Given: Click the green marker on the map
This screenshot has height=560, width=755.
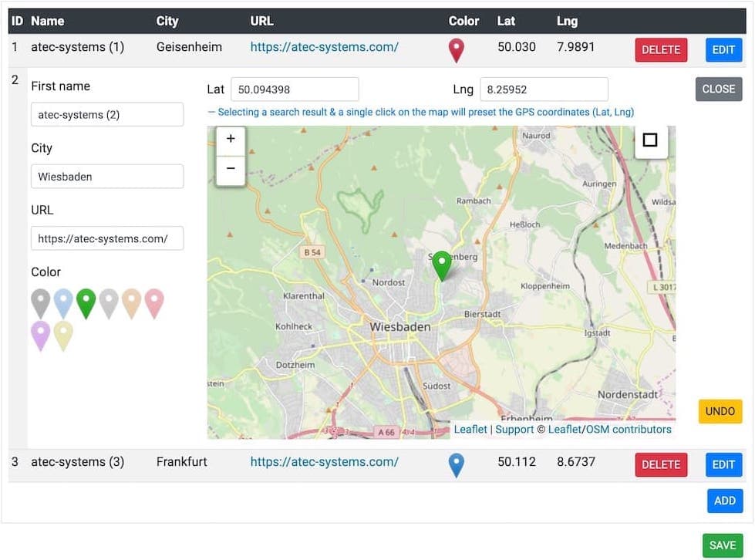Looking at the screenshot, I should point(441,265).
